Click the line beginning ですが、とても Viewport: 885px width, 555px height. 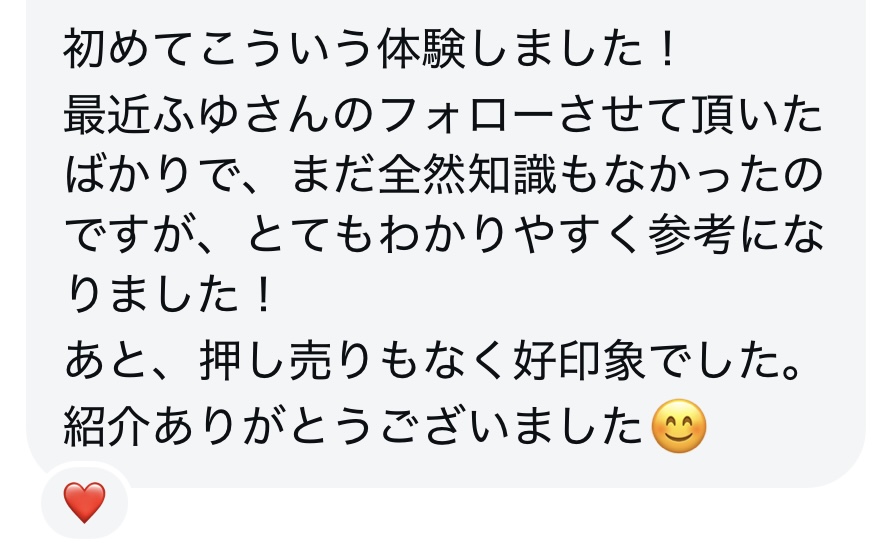coord(444,235)
